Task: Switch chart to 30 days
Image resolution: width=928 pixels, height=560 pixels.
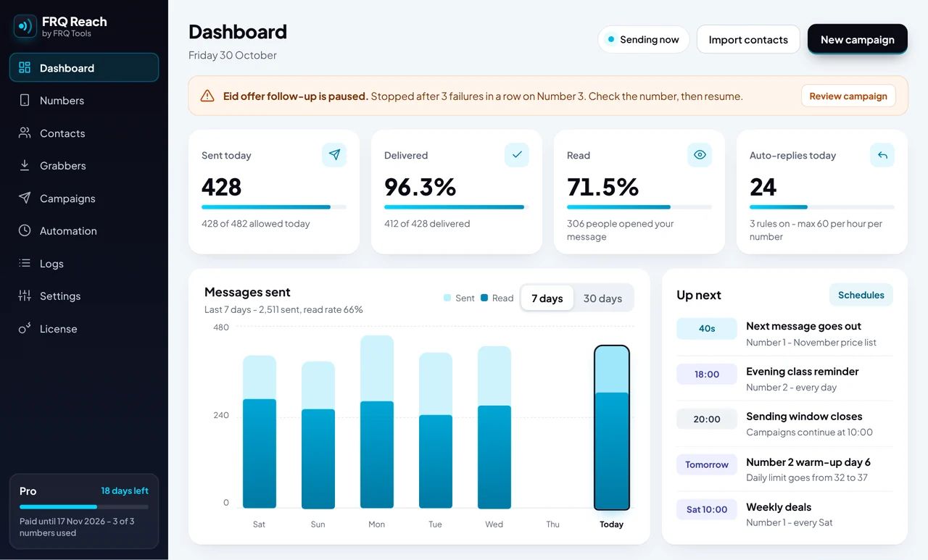Action: [602, 298]
